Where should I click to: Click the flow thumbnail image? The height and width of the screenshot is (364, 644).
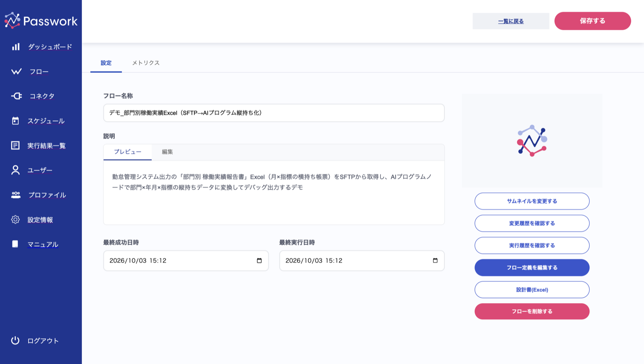(x=532, y=141)
